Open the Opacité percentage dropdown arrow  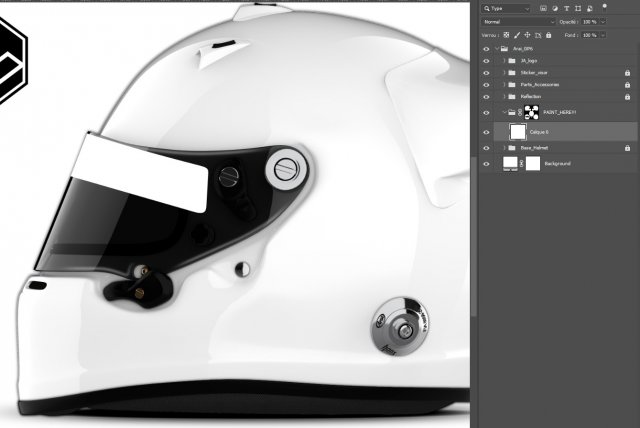[x=603, y=22]
